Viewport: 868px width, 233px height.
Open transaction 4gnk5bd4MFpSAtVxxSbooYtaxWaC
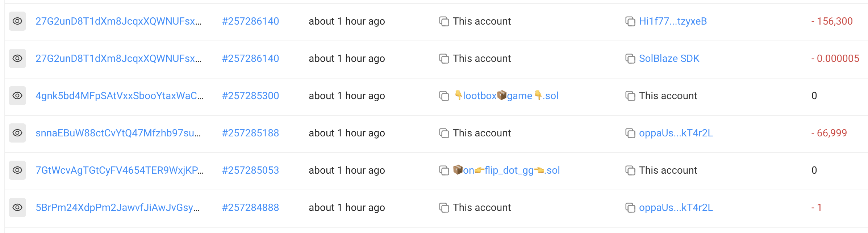pos(120,96)
